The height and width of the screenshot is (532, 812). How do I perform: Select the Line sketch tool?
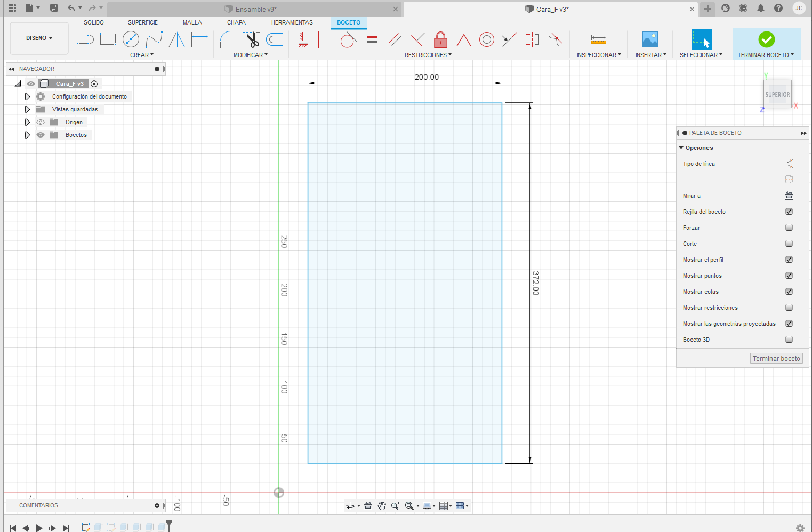[85, 39]
